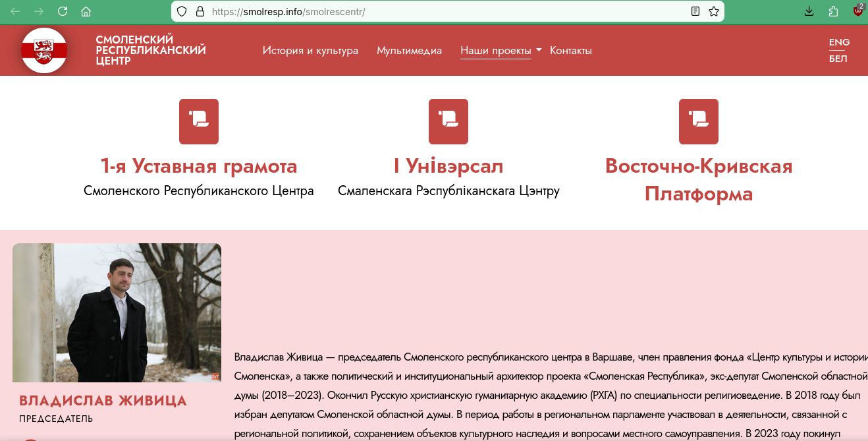This screenshot has height=441, width=868.
Task: Go to Контакты page
Action: [571, 51]
